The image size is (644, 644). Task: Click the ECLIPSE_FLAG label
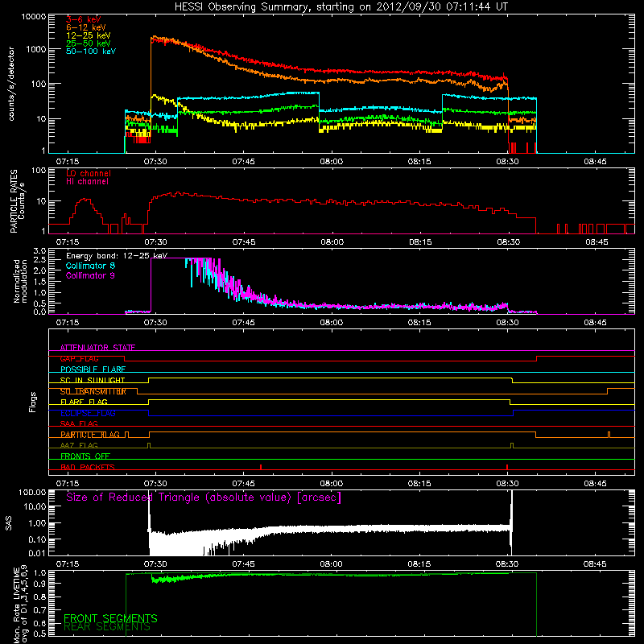click(x=88, y=413)
